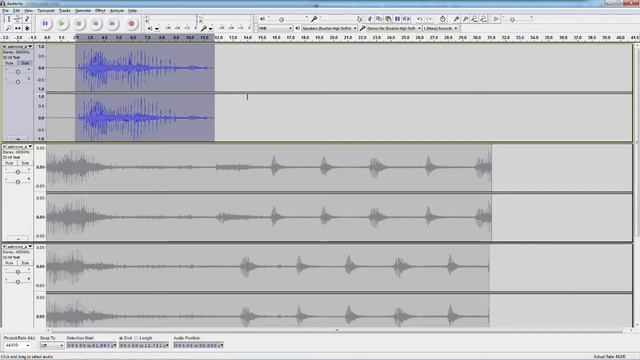Skip to start of project
640x360 pixels.
pyautogui.click(x=96, y=24)
